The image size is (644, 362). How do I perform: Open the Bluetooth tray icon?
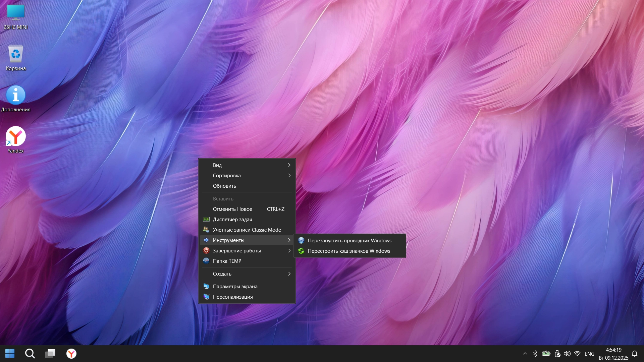click(535, 354)
